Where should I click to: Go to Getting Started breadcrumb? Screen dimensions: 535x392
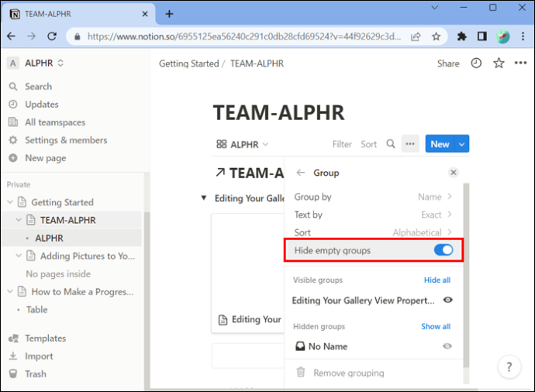pyautogui.click(x=188, y=64)
